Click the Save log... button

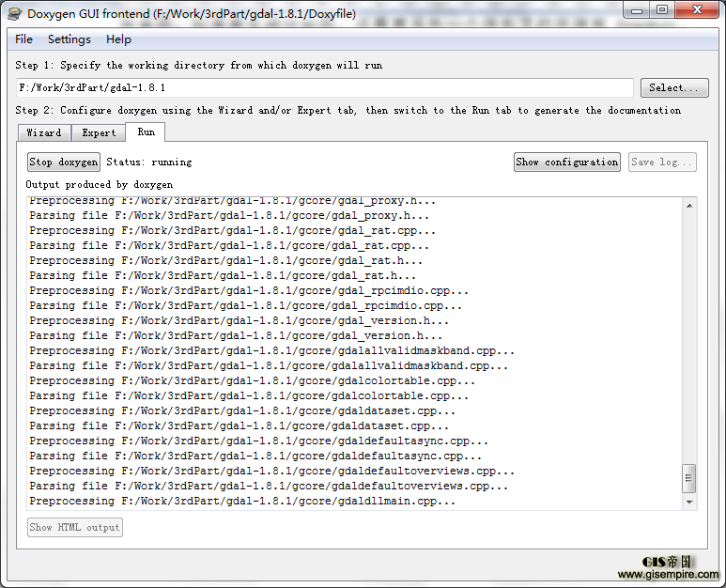pyautogui.click(x=662, y=162)
